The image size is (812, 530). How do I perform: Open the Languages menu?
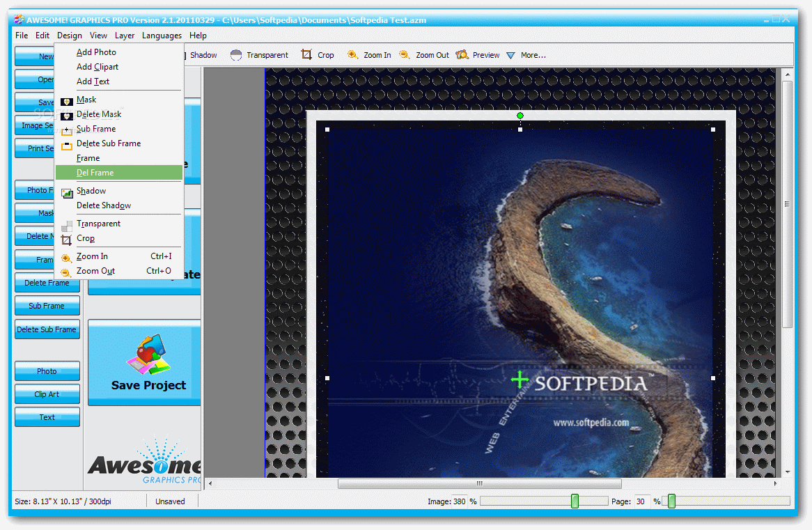[x=162, y=36]
